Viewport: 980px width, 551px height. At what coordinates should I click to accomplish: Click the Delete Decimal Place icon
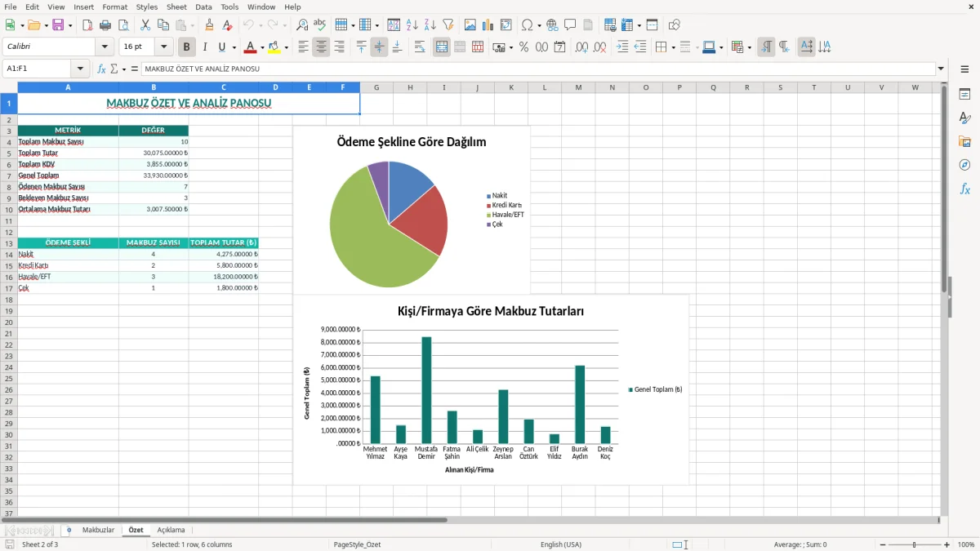click(x=600, y=47)
